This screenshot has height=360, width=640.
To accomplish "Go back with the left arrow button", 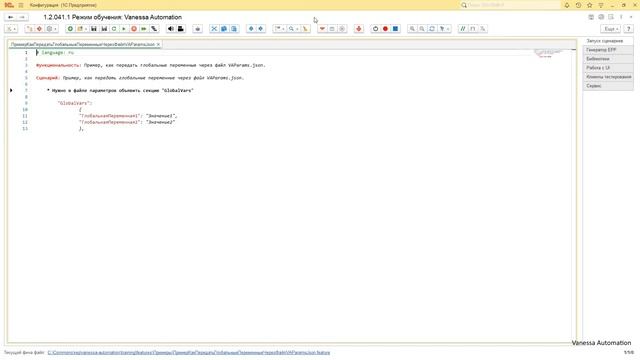I will 11,17.
